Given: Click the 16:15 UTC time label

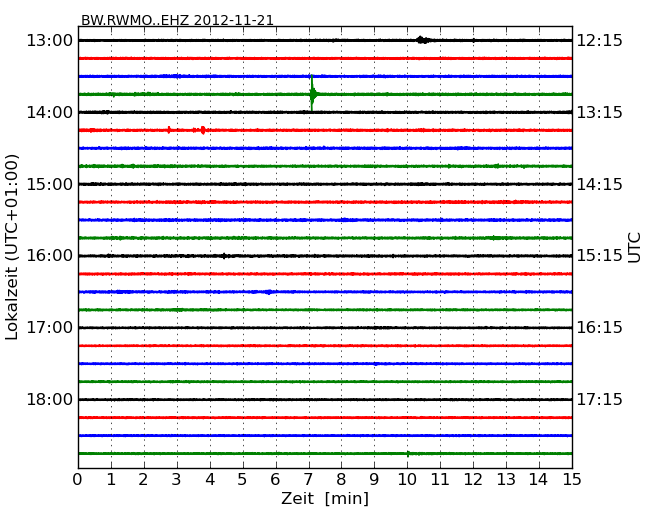Looking at the screenshot, I should [x=599, y=328].
